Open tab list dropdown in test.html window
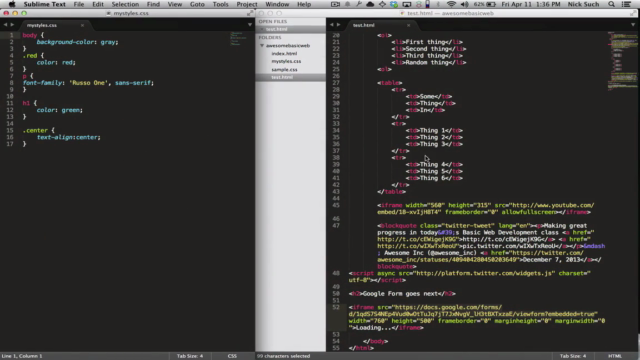This screenshot has height=360, width=640. coord(633,25)
